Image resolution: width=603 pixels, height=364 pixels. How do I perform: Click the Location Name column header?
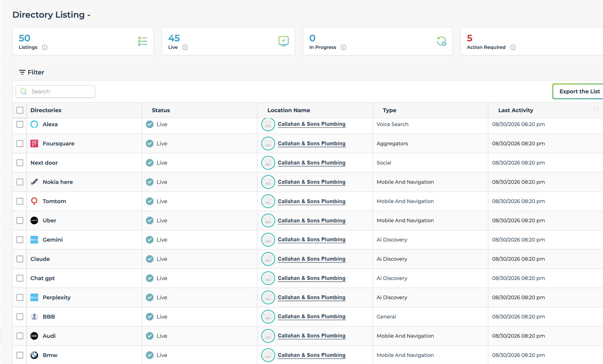(x=289, y=110)
